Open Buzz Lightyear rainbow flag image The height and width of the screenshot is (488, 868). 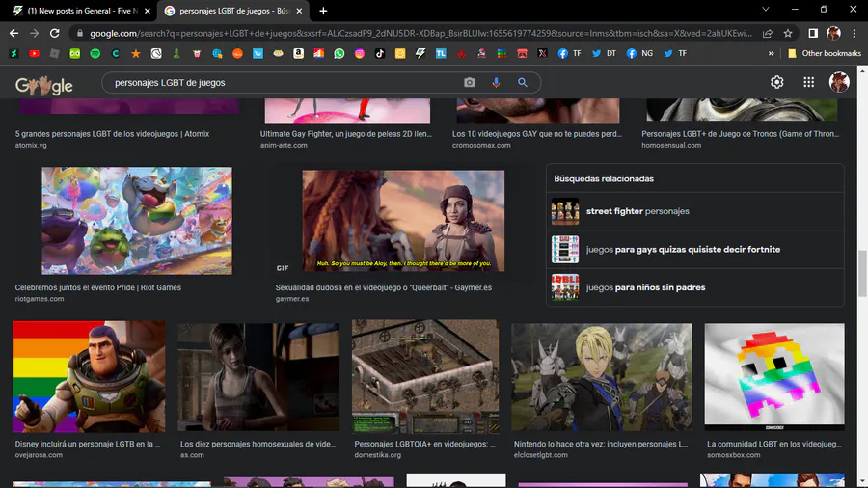point(89,377)
